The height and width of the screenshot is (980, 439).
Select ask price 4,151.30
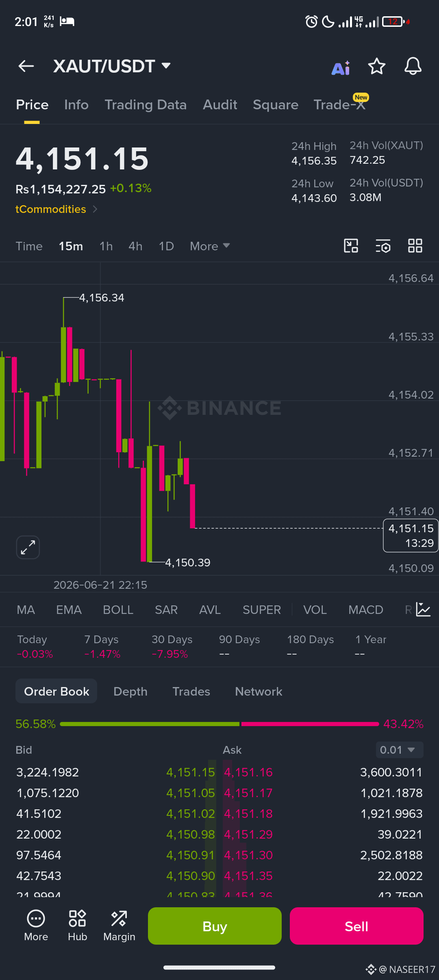coord(248,855)
